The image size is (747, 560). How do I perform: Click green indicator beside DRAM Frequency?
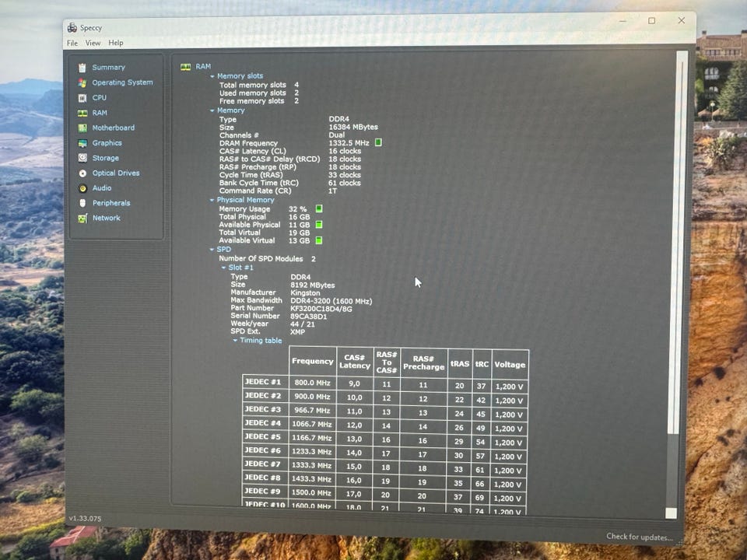(378, 142)
